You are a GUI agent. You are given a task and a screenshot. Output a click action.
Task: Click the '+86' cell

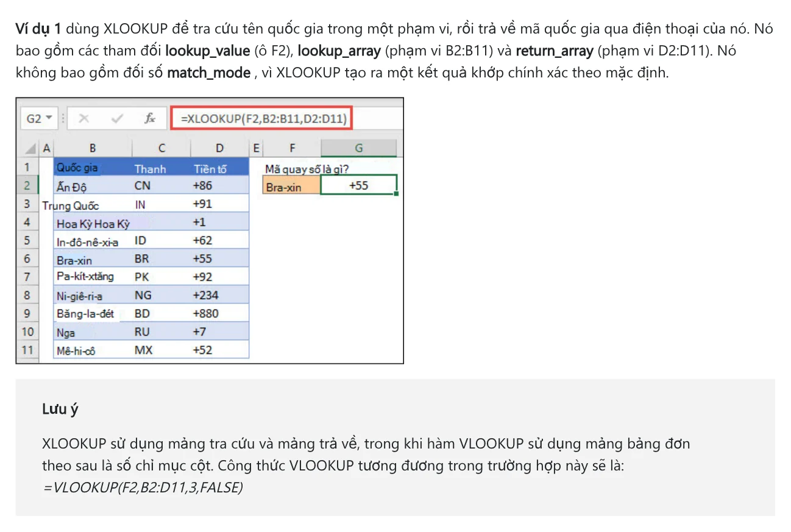(219, 185)
